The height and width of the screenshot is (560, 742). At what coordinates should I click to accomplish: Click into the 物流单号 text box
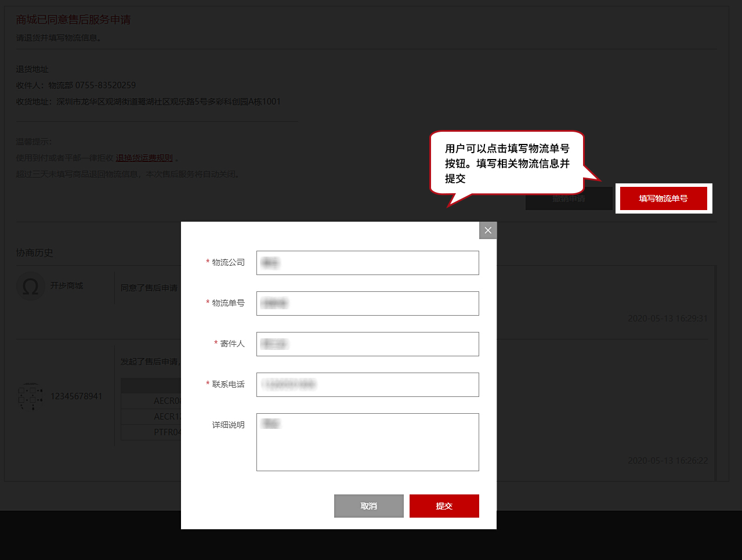[x=367, y=304]
